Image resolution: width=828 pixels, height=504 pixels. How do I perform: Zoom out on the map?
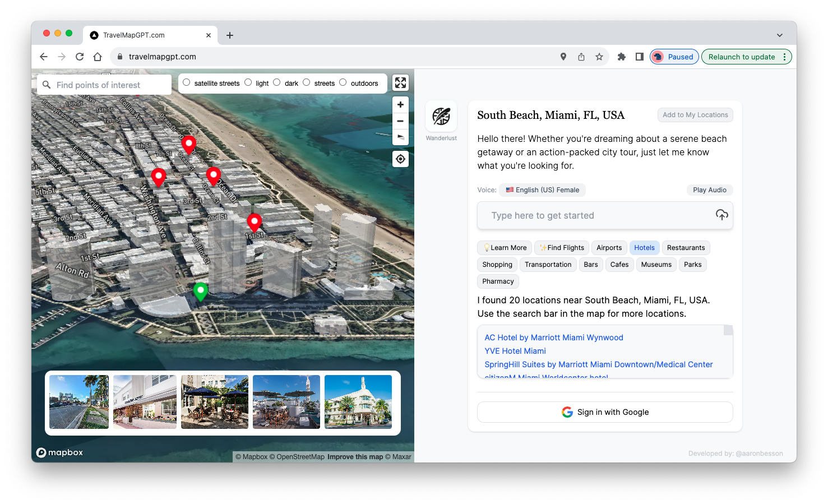coord(400,121)
